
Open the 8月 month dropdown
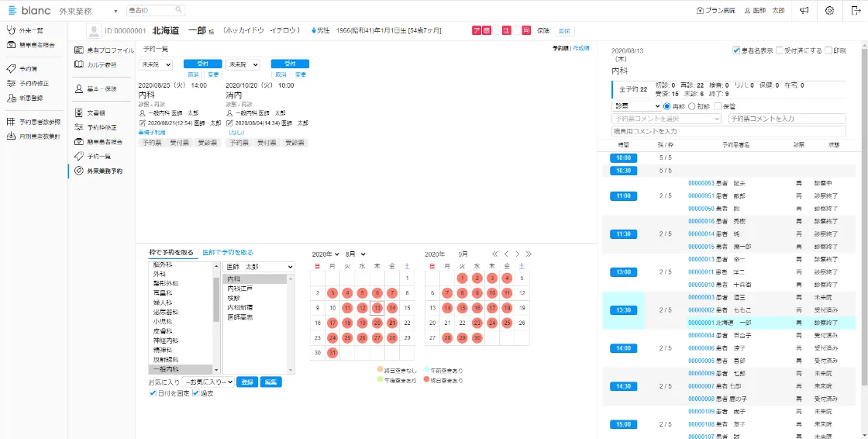pos(356,254)
